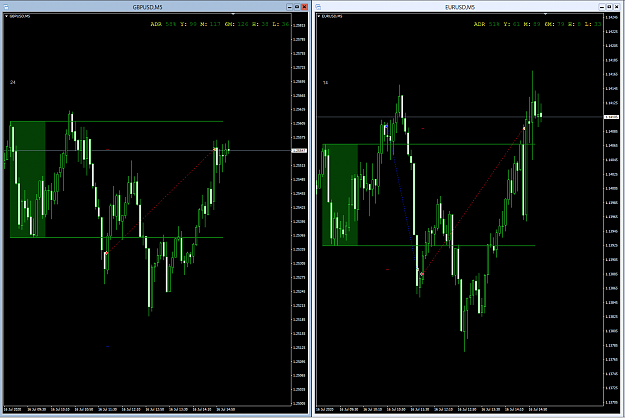Select the lower green range line in GBPUSD
625x418 pixels.
coord(116,237)
